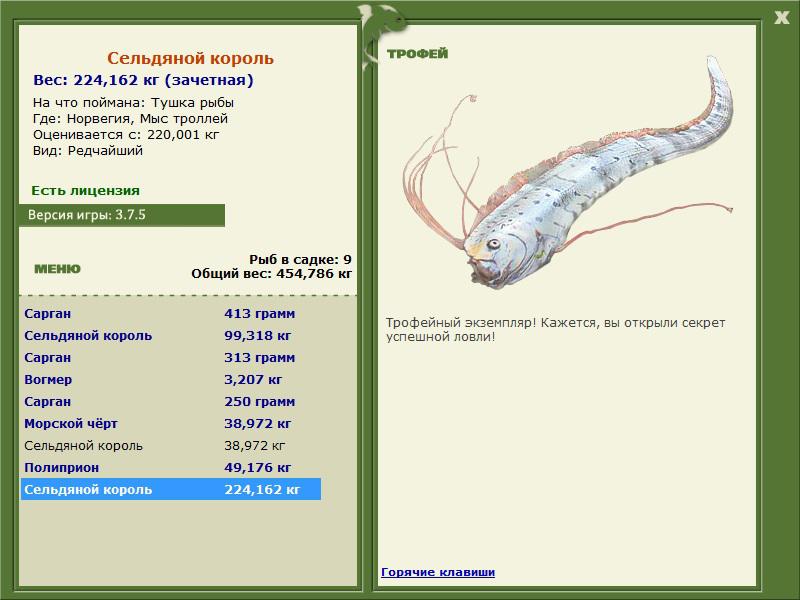Click the Сельдяной король title heading

pyautogui.click(x=190, y=58)
